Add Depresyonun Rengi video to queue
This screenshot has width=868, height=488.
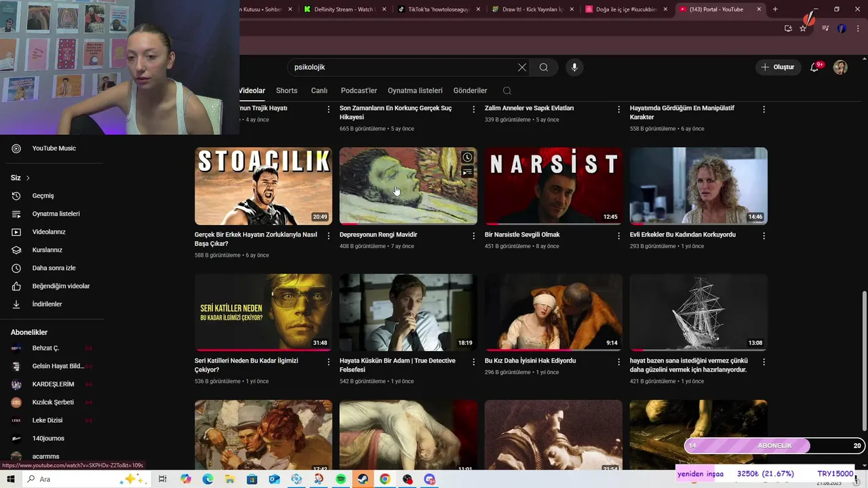coord(467,172)
